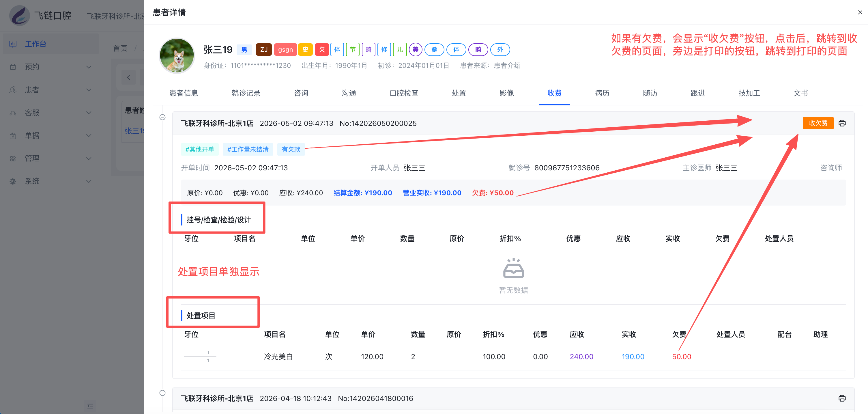Open the 影像 tab
The width and height of the screenshot is (868, 414).
pyautogui.click(x=507, y=93)
